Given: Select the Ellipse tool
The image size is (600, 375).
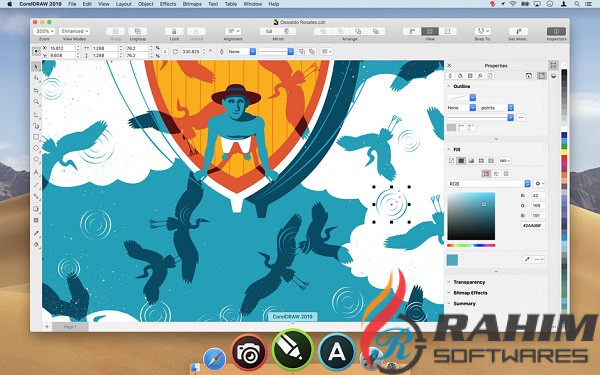Looking at the screenshot, I should (x=36, y=148).
